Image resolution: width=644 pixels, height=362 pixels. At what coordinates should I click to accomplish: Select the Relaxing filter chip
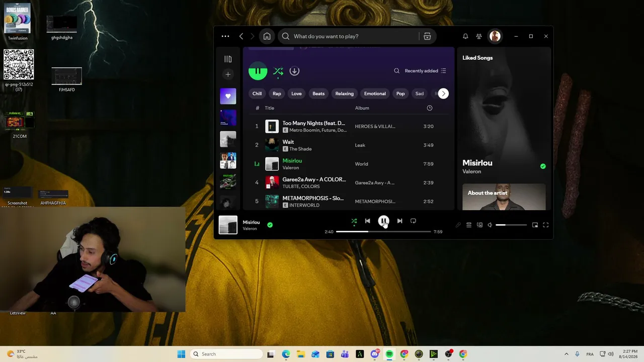click(345, 94)
